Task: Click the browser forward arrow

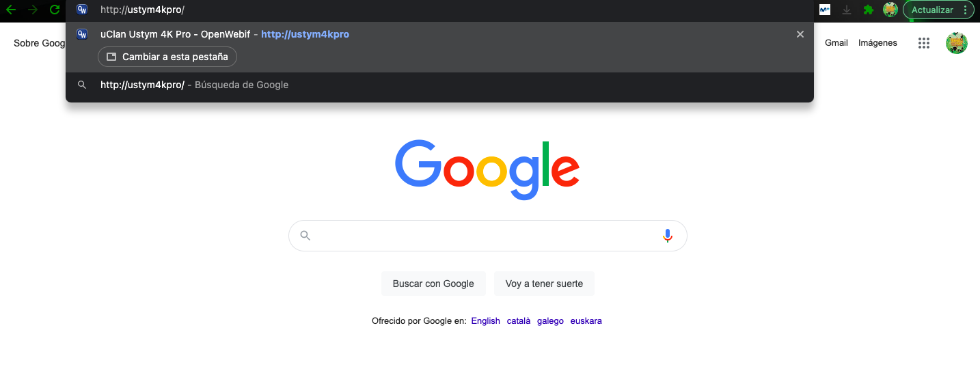Action: tap(33, 10)
